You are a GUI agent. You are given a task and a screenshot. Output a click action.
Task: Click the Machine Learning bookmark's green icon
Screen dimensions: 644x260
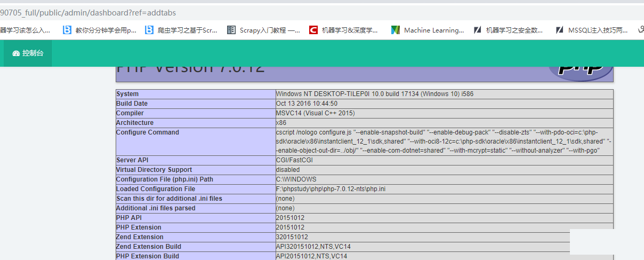point(395,30)
